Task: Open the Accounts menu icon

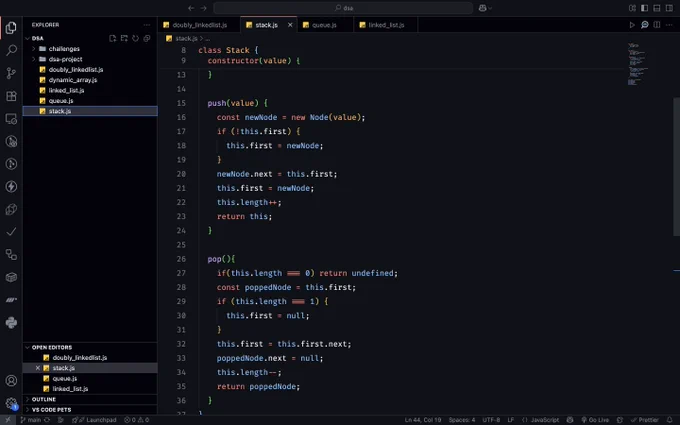Action: click(11, 380)
